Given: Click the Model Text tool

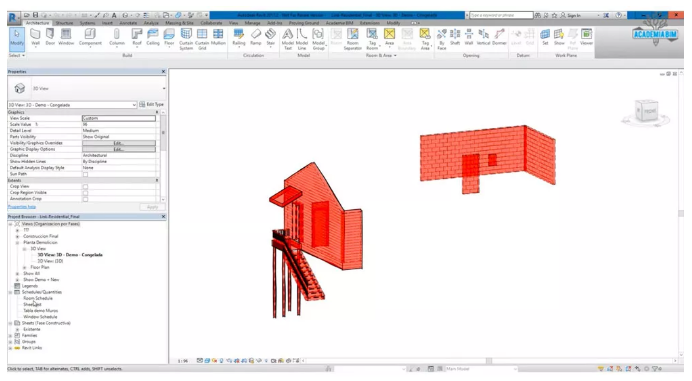Looking at the screenshot, I should [287, 39].
